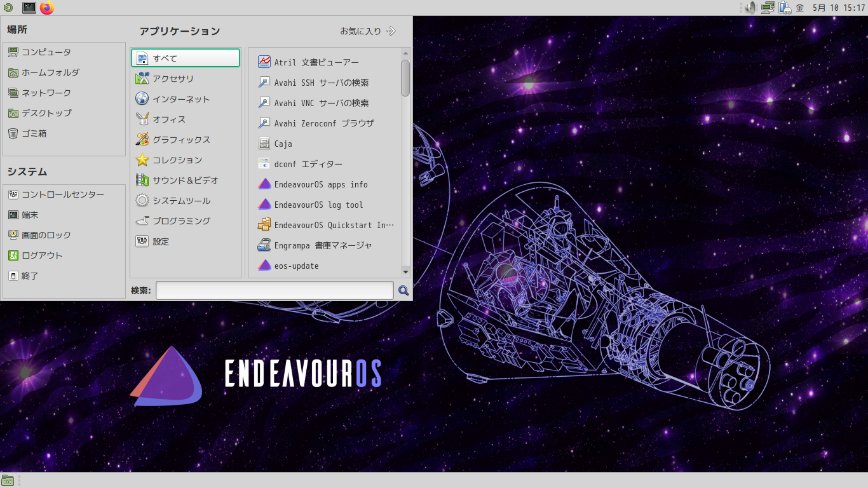Screen dimensions: 868x488
Task: Launch Avahi SSH サーバの検索
Action: pyautogui.click(x=325, y=83)
